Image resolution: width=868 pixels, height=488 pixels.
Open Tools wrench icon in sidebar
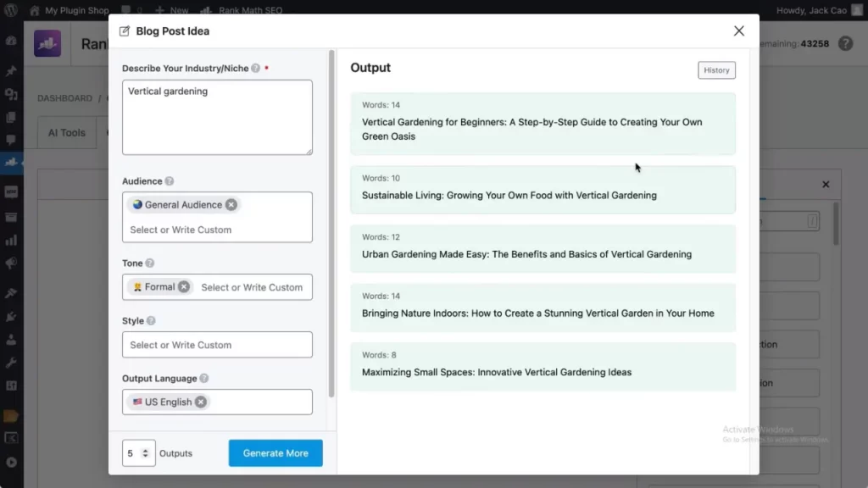tap(11, 363)
